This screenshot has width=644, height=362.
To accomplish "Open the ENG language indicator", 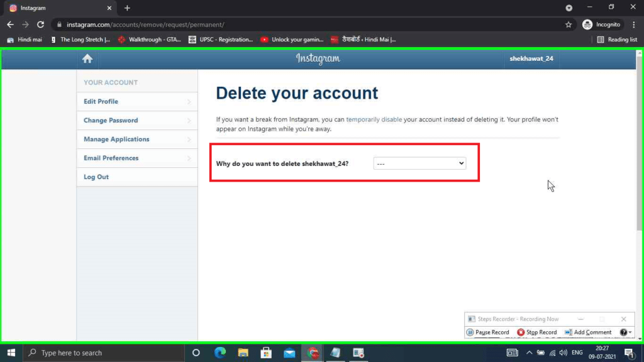I will pyautogui.click(x=577, y=353).
